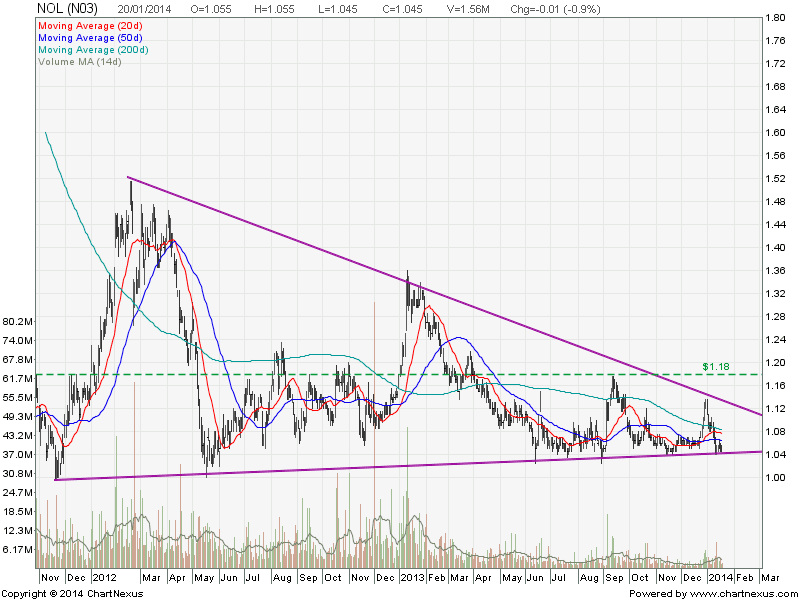Click the open price O=1.055

211,9
